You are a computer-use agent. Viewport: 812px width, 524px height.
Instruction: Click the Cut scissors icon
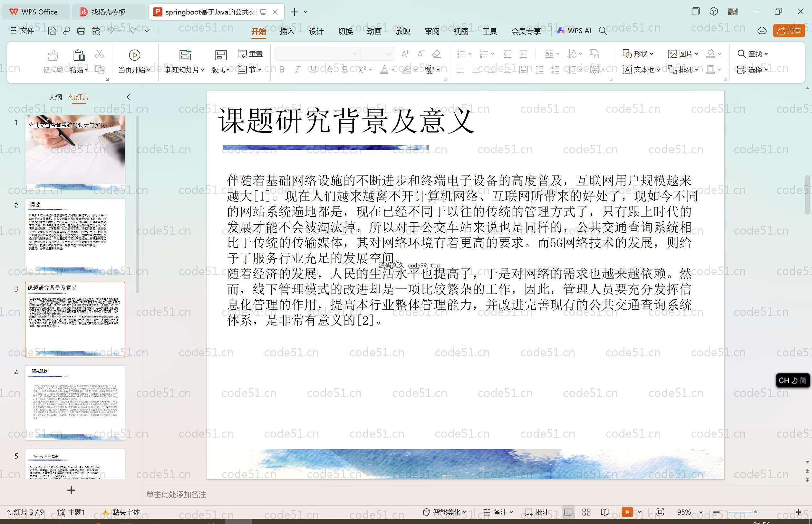(x=99, y=54)
